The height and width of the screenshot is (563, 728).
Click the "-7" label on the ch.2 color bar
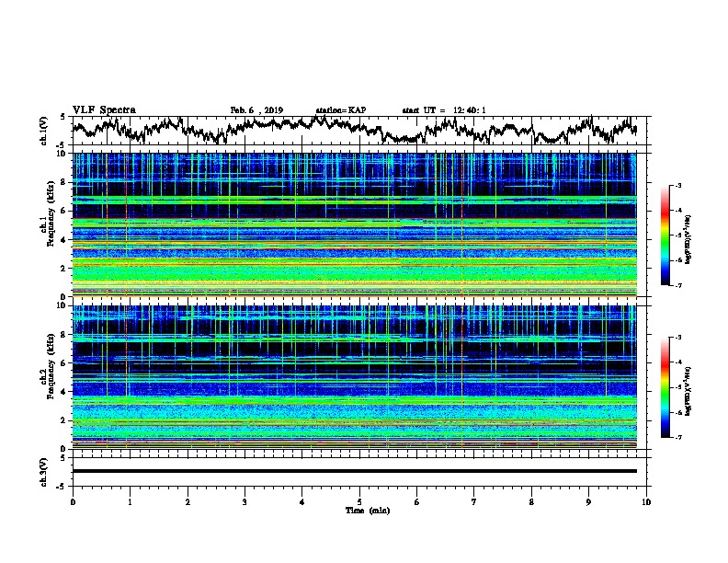tap(677, 437)
